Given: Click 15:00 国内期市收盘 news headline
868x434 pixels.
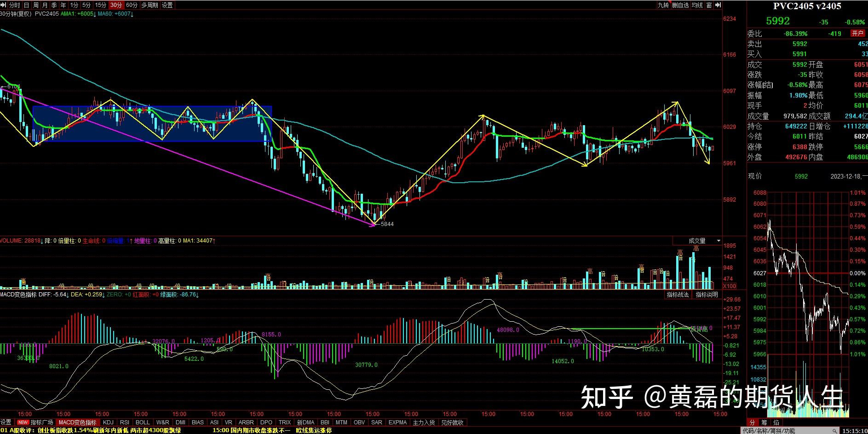Looking at the screenshot, I should point(272,430).
